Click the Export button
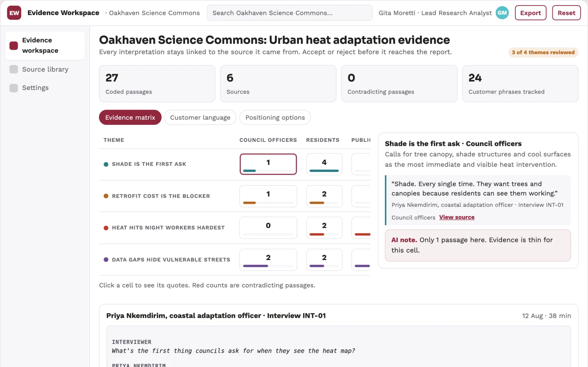The width and height of the screenshot is (588, 367). 530,13
